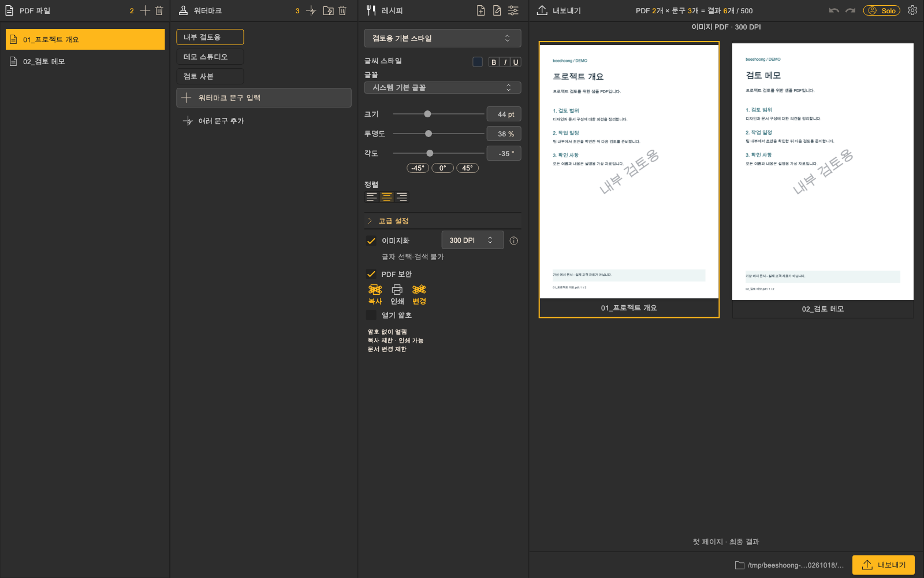The height and width of the screenshot is (578, 924).
Task: Uncheck the PDF 보안 checkbox
Action: [371, 274]
